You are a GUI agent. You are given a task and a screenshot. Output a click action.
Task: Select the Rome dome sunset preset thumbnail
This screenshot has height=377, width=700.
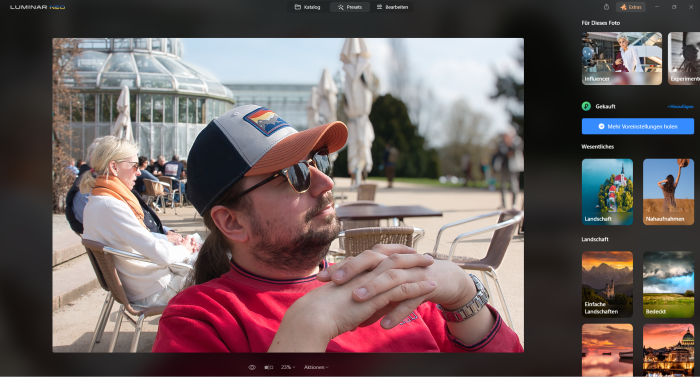pyautogui.click(x=668, y=350)
